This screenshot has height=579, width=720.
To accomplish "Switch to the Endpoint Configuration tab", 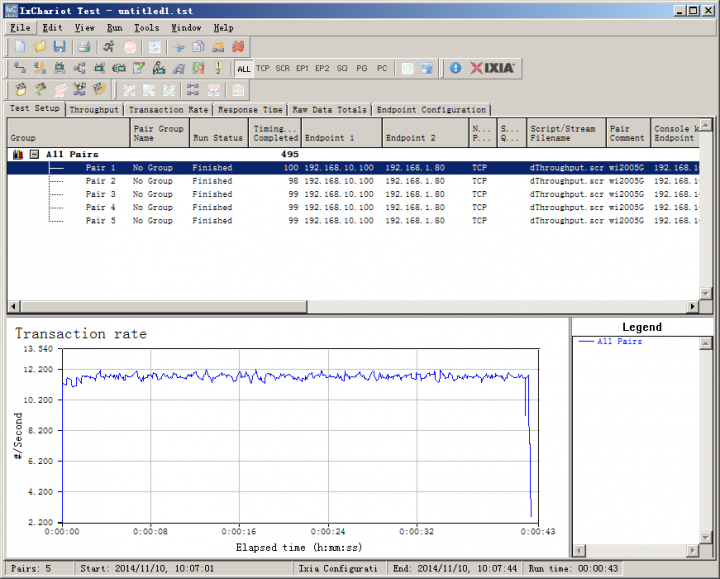I will (x=431, y=110).
